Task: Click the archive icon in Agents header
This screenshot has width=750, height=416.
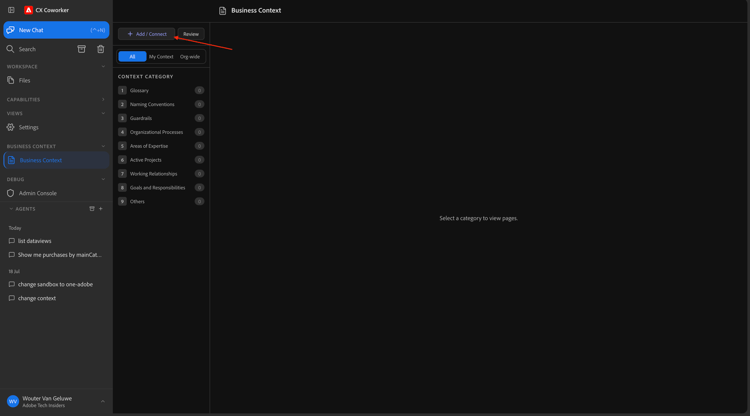Action: [x=92, y=209]
